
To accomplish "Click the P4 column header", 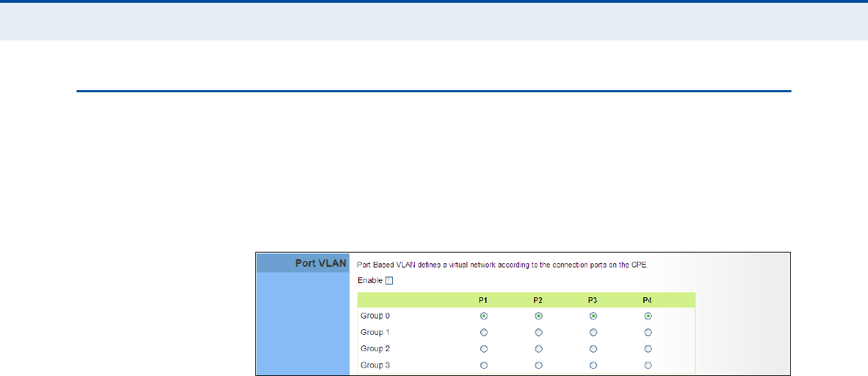I will tap(648, 300).
